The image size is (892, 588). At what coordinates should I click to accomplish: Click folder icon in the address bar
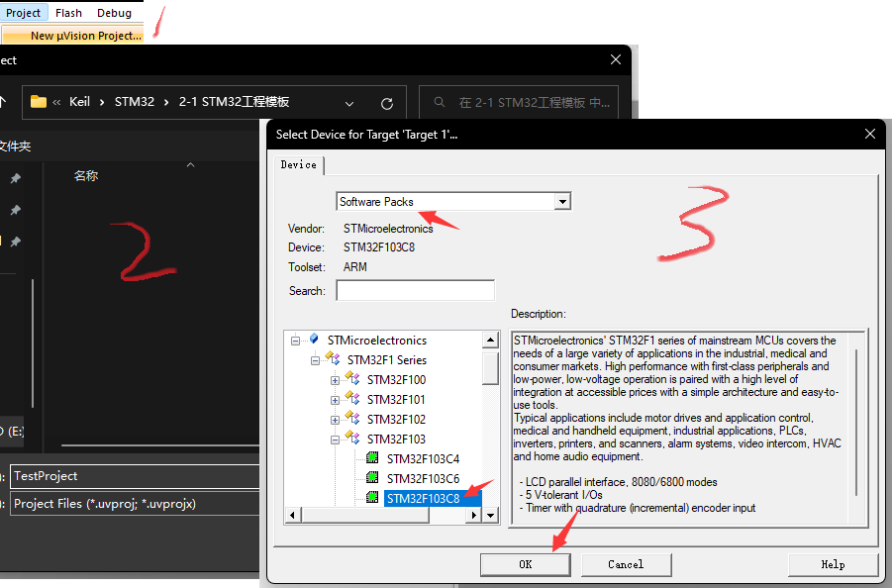click(39, 102)
